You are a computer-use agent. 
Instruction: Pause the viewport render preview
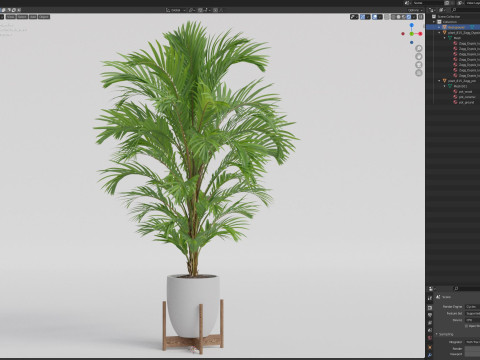pyautogui.click(x=421, y=17)
